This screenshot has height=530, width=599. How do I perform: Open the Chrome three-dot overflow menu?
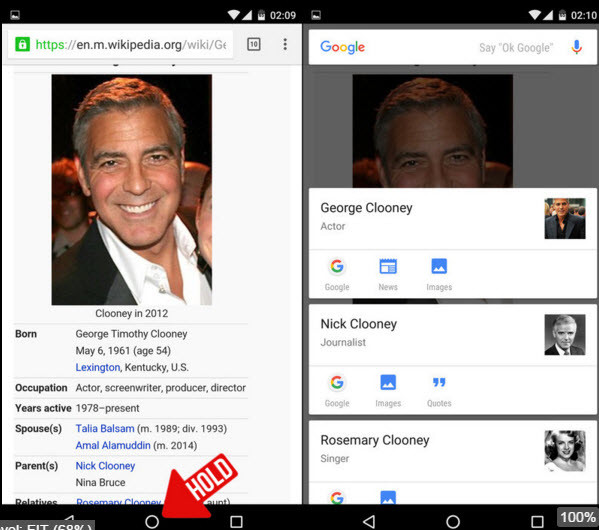285,44
